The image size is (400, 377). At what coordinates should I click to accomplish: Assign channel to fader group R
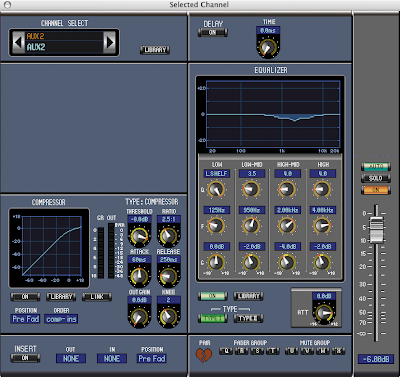[x=242, y=351]
